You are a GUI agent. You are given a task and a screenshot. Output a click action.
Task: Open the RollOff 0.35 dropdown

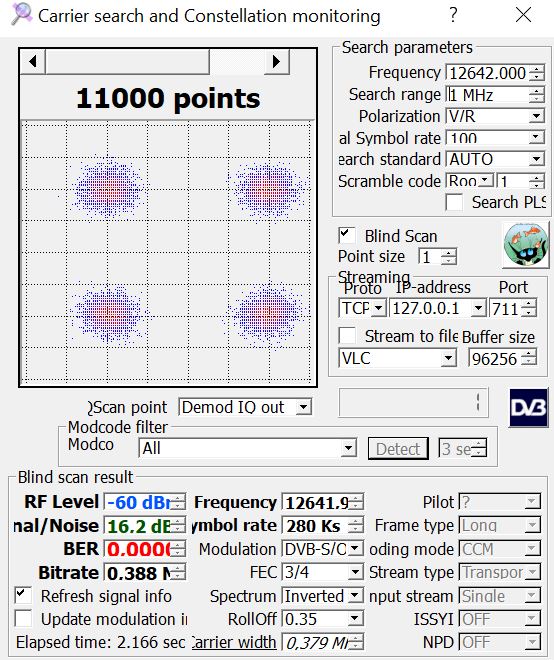(356, 619)
